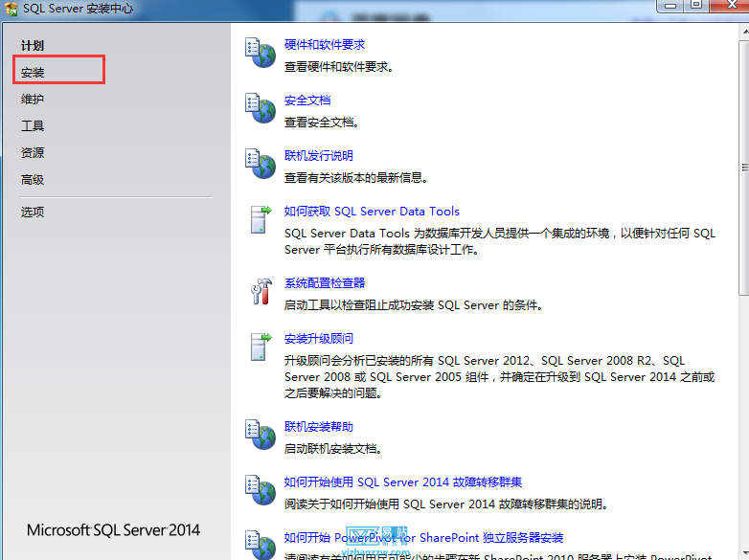
Task: Open 如何开始使用 SQL Server 2014 故障转移群集 link
Action: 403,482
